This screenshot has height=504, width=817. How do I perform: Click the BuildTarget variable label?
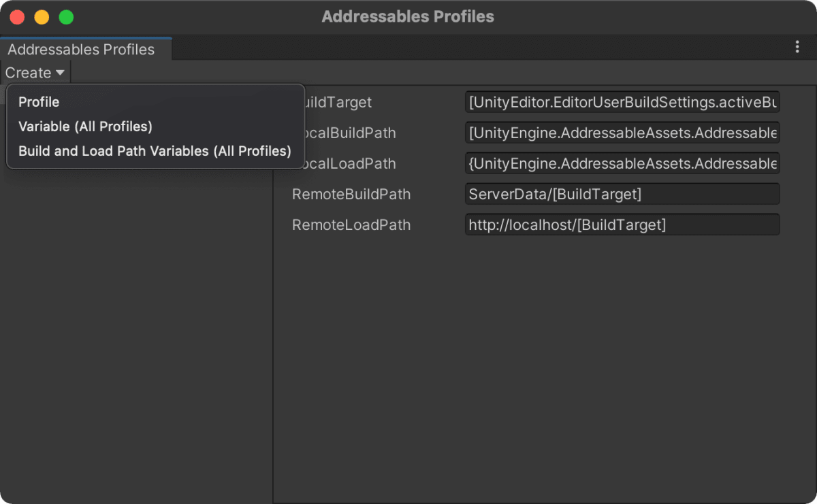point(338,103)
